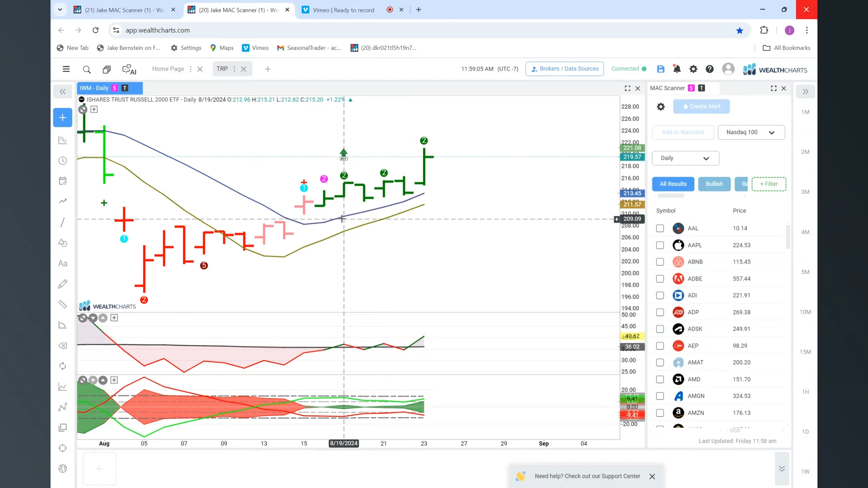
Task: Maximize the MAC Scanner panel
Action: coord(774,88)
